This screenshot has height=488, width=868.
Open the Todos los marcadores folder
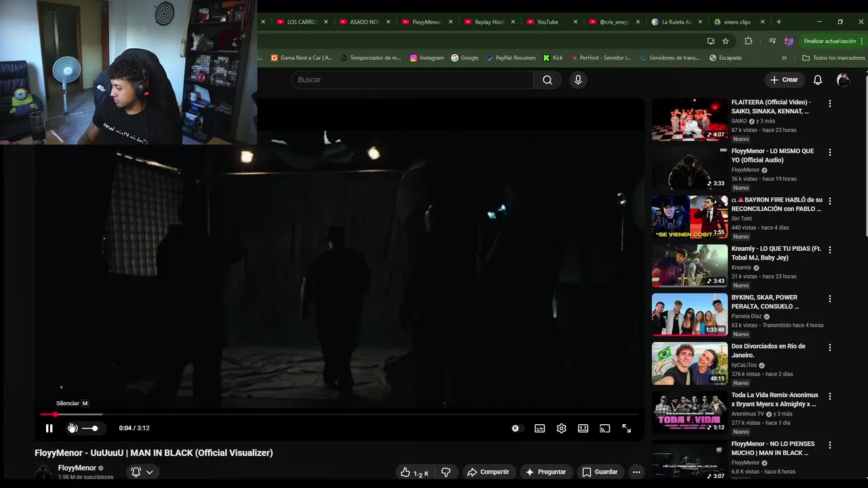coord(833,58)
